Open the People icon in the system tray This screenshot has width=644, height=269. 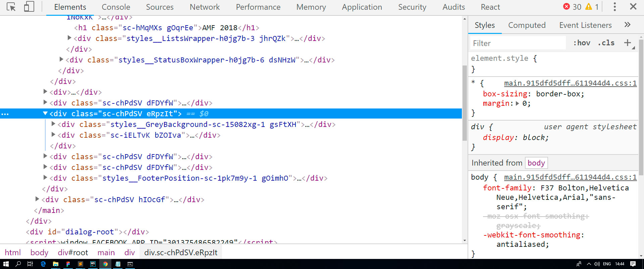click(x=579, y=264)
